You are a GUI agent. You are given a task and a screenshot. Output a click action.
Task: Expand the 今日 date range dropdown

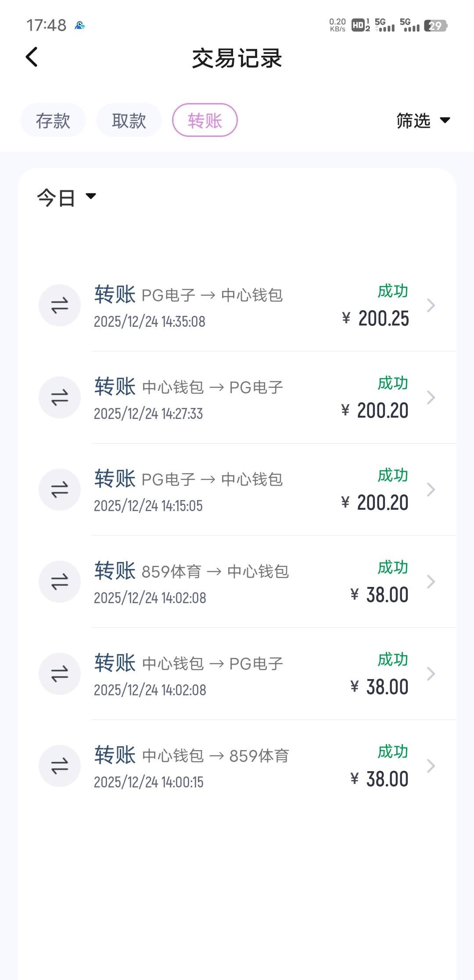(x=66, y=197)
